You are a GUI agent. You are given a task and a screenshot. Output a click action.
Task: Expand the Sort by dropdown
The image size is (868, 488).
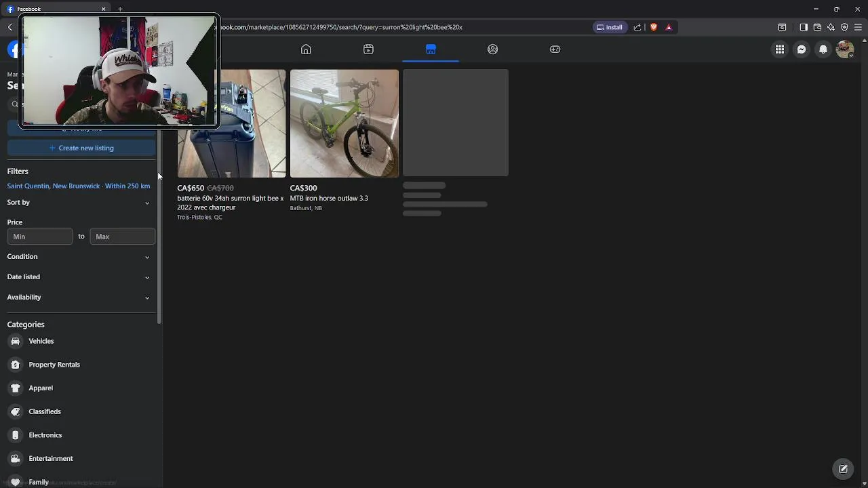click(x=79, y=202)
